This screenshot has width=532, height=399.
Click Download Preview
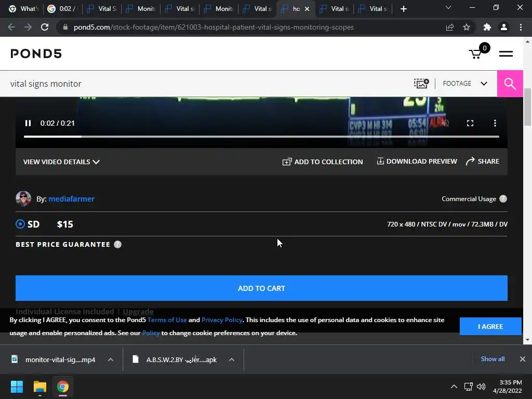[417, 162]
